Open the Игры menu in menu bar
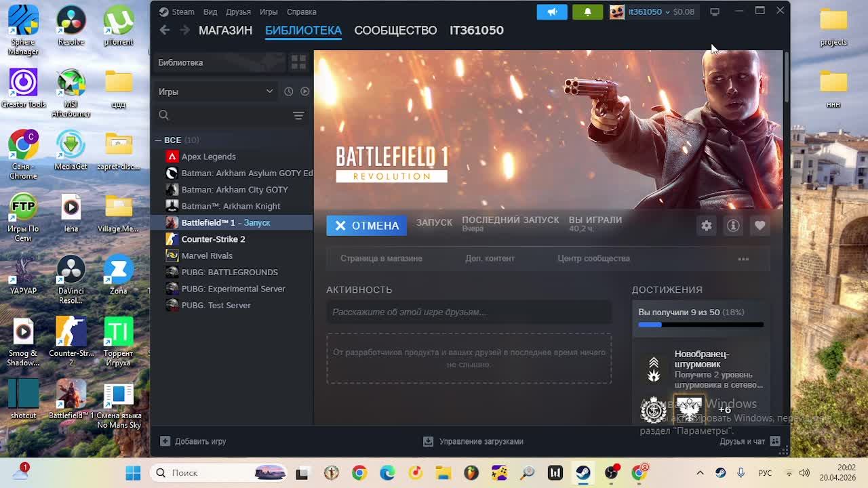 pyautogui.click(x=269, y=12)
